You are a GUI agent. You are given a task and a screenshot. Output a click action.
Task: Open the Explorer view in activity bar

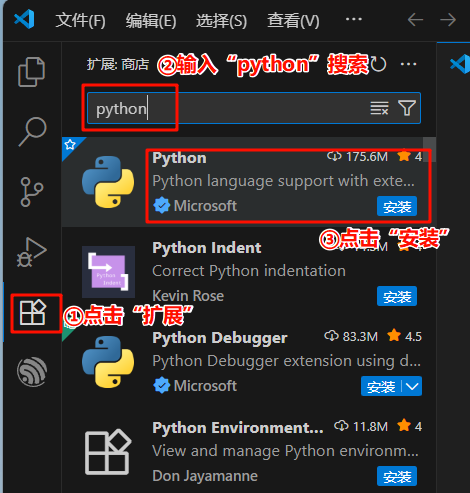point(31,72)
